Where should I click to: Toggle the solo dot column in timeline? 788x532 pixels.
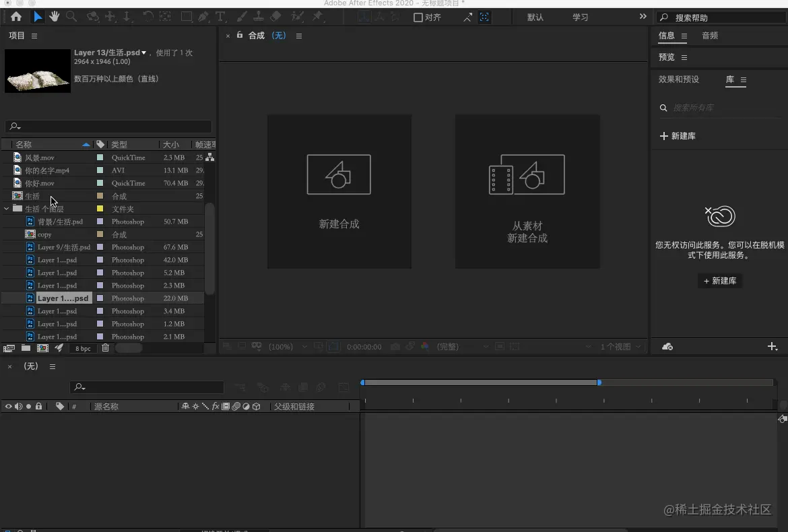pyautogui.click(x=29, y=407)
